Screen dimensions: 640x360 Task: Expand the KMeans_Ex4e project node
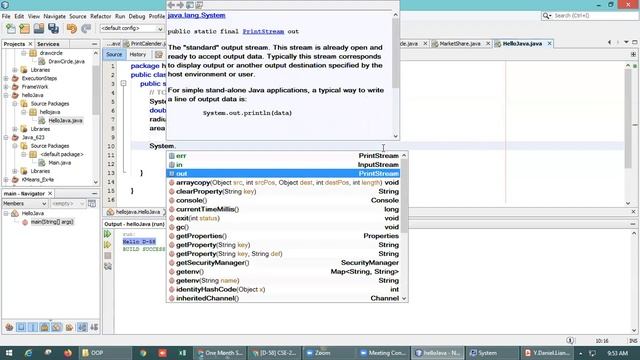pos(6,180)
